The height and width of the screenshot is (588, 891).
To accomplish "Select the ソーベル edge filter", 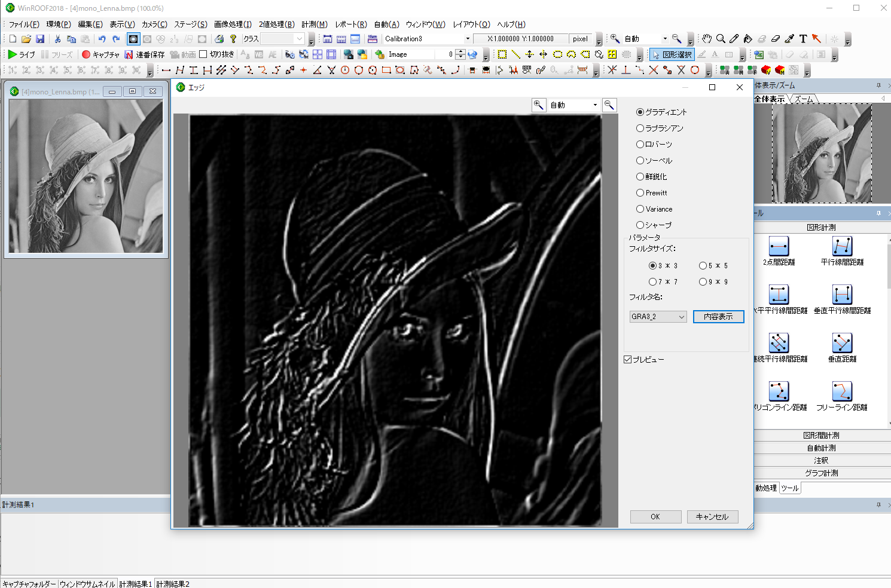I will pyautogui.click(x=654, y=160).
